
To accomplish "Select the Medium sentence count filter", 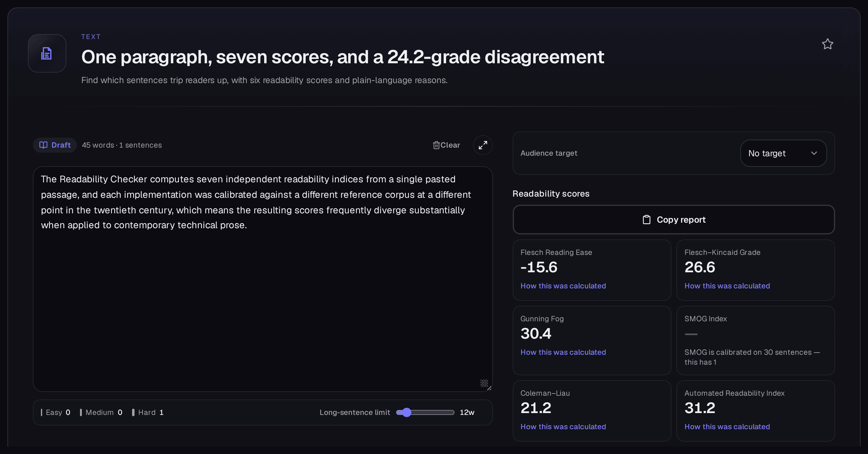I will pos(101,412).
